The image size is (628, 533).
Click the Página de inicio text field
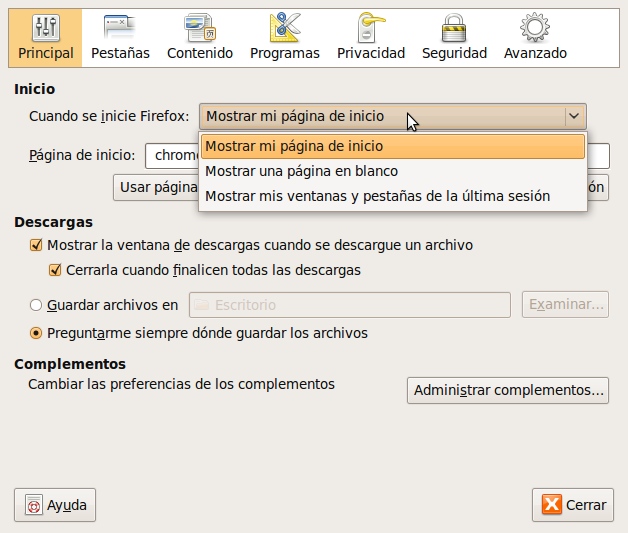tap(170, 155)
